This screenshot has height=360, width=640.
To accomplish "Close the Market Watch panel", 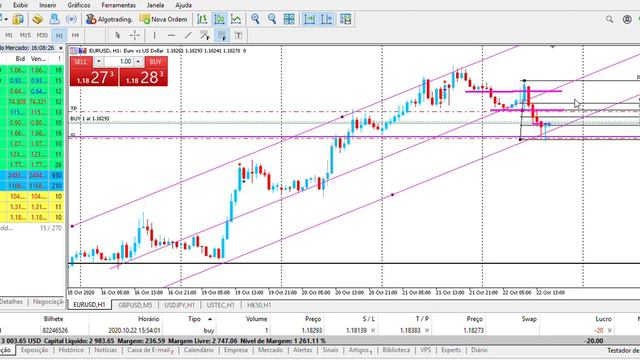I will tap(61, 48).
